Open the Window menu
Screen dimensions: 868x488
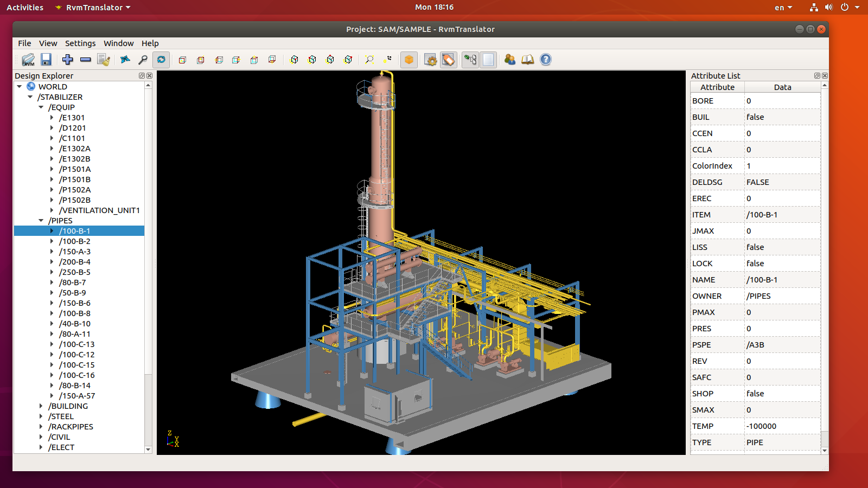pyautogui.click(x=118, y=43)
